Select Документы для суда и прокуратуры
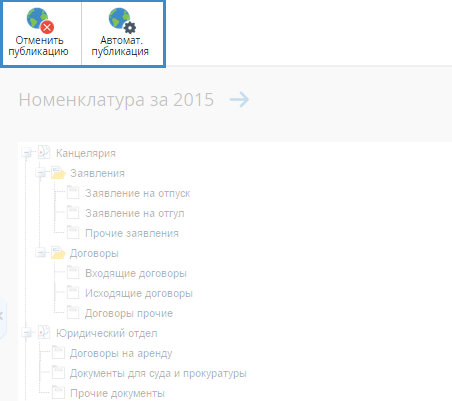The height and width of the screenshot is (401, 452). tap(158, 373)
